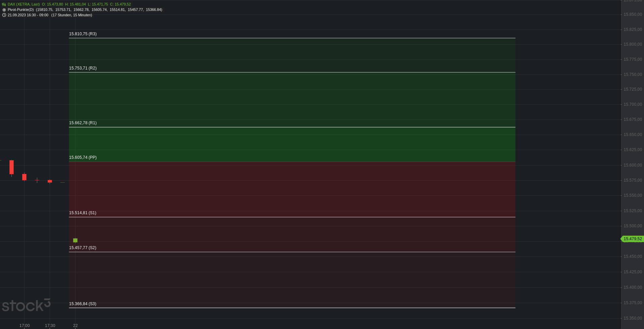The image size is (644, 329).
Task: Click the large red candle before 17:00
Action: click(x=11, y=168)
